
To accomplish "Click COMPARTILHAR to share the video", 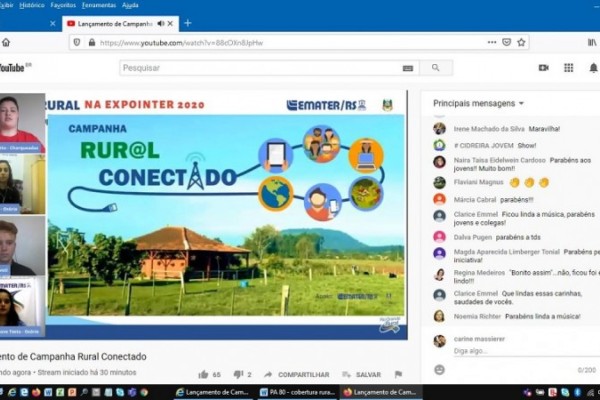I will pos(297,375).
